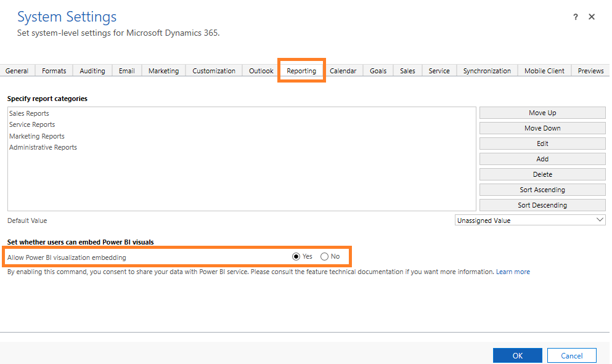Go to the Synchronization tab
The width and height of the screenshot is (612, 364).
tap(487, 71)
